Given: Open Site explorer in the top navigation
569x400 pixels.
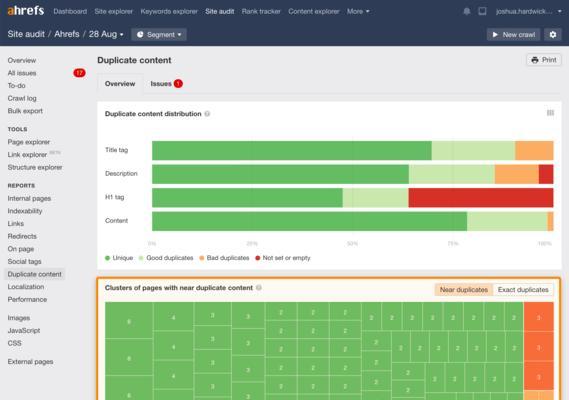Looking at the screenshot, I should pyautogui.click(x=114, y=11).
